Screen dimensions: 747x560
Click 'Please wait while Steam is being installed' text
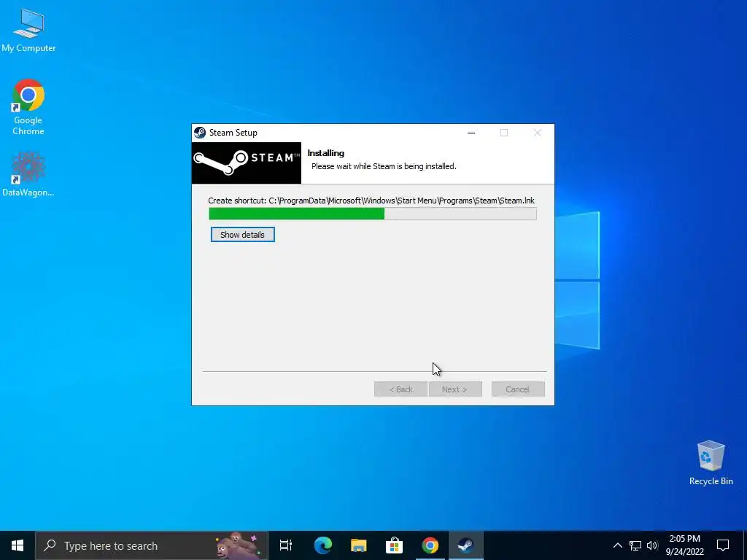point(384,166)
